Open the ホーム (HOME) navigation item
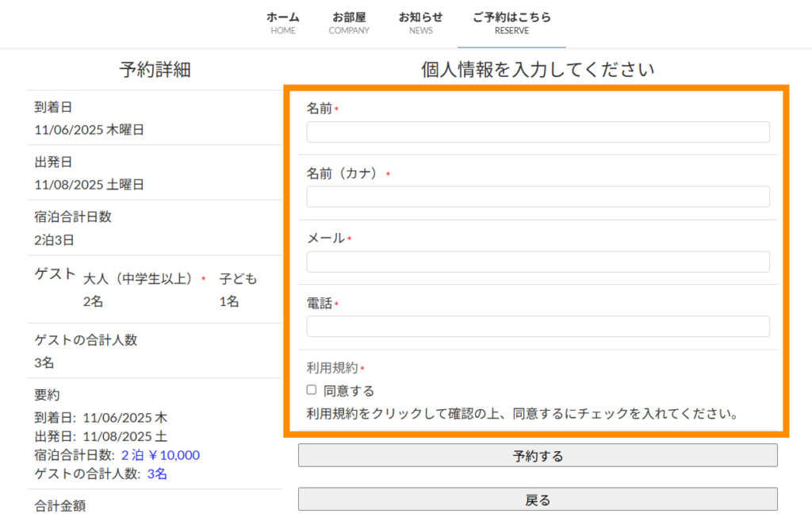The image size is (812, 521). (x=282, y=22)
